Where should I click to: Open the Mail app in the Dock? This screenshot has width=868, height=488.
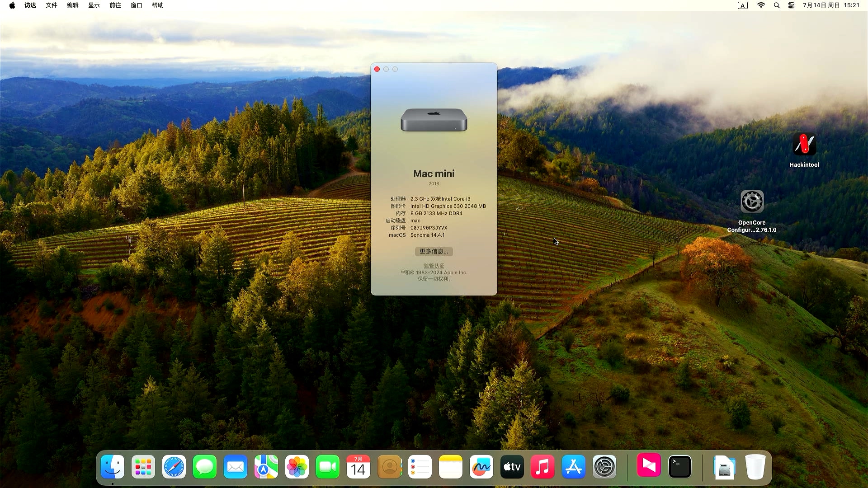[236, 467]
